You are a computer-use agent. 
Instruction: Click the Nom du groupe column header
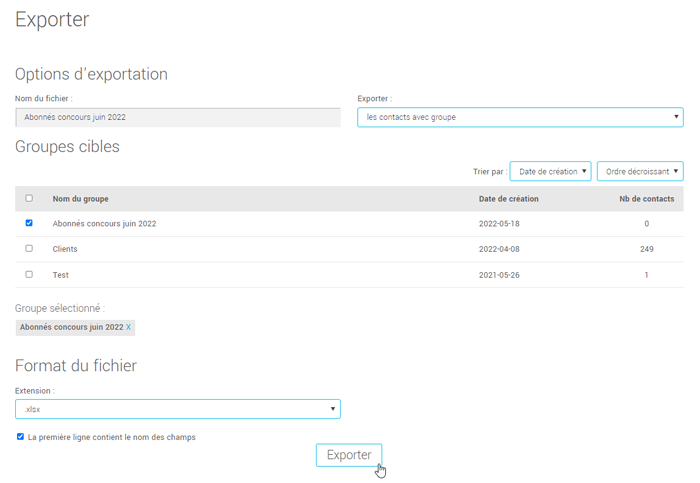[81, 199]
